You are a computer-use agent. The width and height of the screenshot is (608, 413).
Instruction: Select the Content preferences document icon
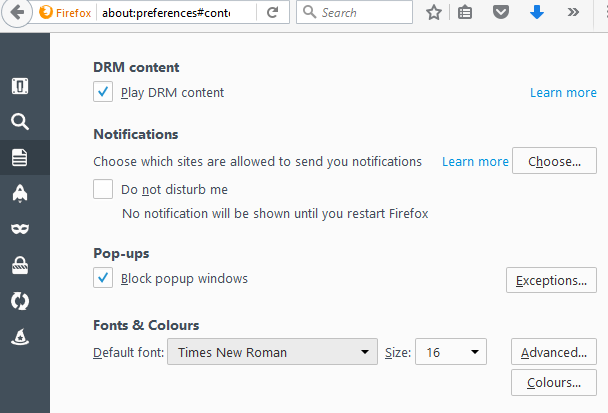coord(20,157)
